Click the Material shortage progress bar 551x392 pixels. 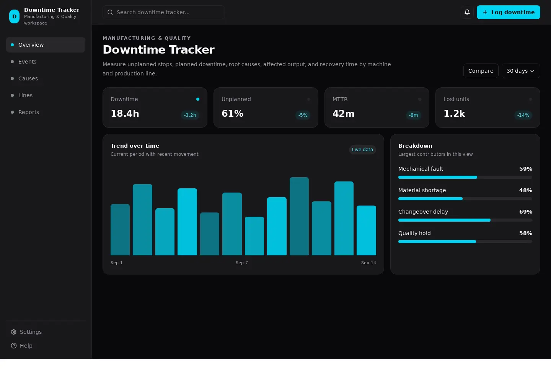pyautogui.click(x=465, y=199)
